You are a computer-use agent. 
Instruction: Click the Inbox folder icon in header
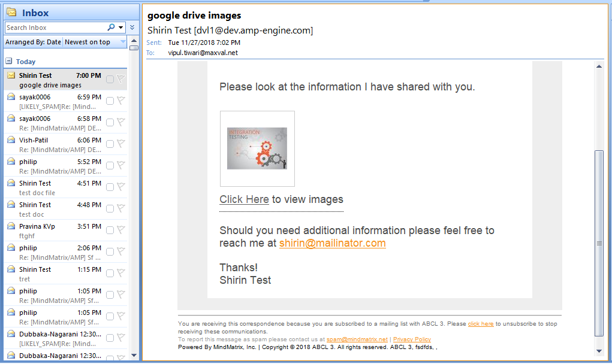click(x=11, y=13)
